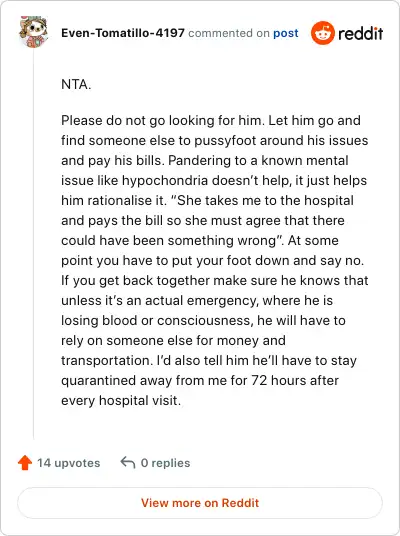Follow the blue "post" link
This screenshot has height=536, width=400.
click(285, 34)
